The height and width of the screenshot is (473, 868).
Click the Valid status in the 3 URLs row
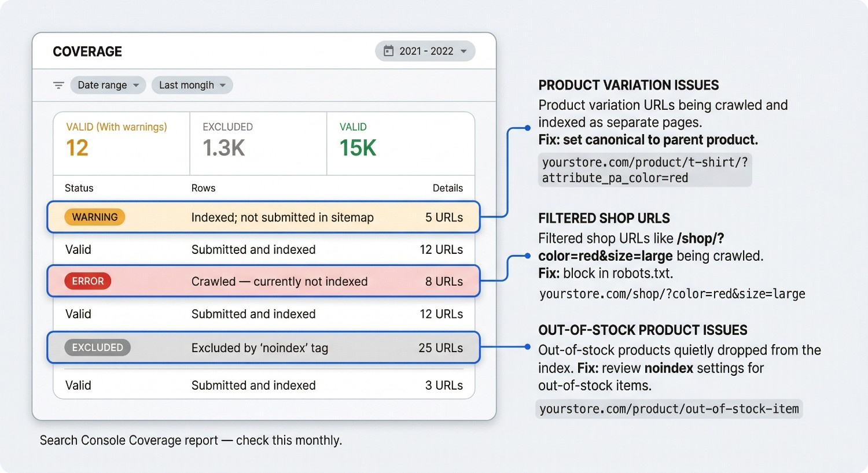point(78,386)
